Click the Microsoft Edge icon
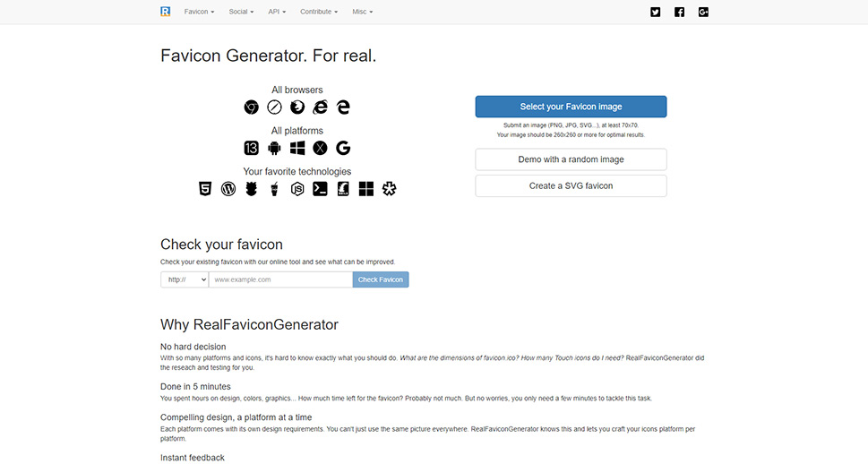 pos(343,107)
